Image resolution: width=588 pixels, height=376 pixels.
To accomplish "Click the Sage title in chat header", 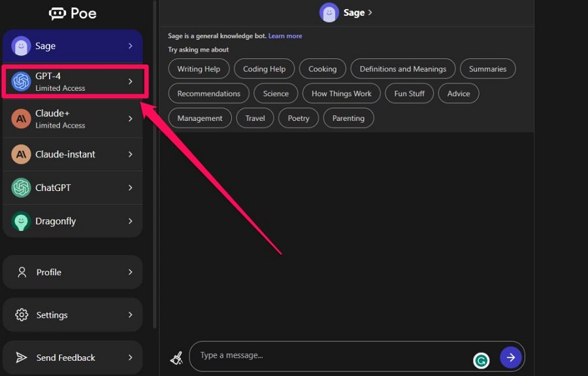I will click(354, 13).
